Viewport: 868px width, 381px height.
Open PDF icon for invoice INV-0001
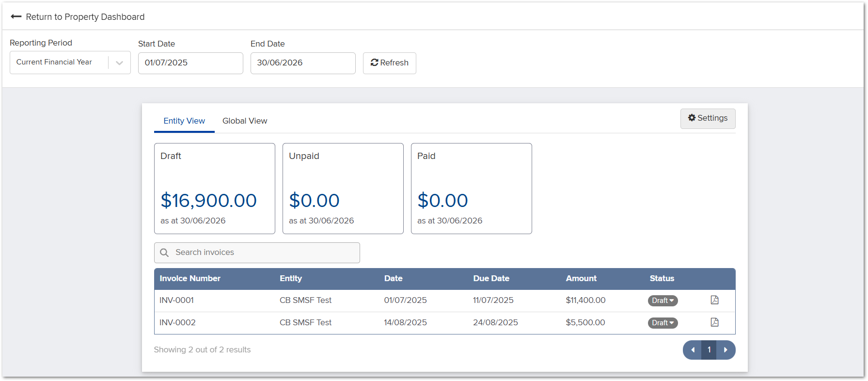coord(714,300)
